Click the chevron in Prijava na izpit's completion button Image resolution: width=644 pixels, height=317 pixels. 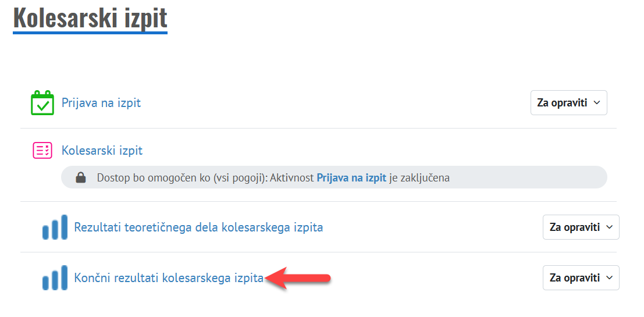[597, 103]
